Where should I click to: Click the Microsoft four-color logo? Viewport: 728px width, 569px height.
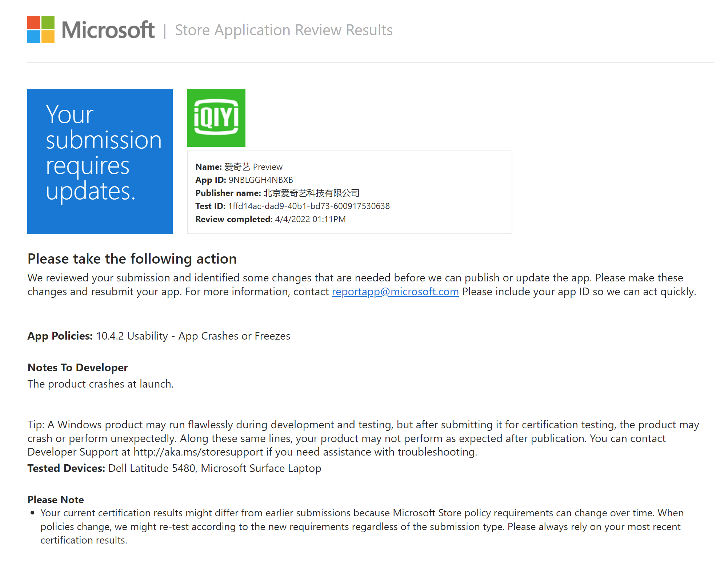pos(41,29)
